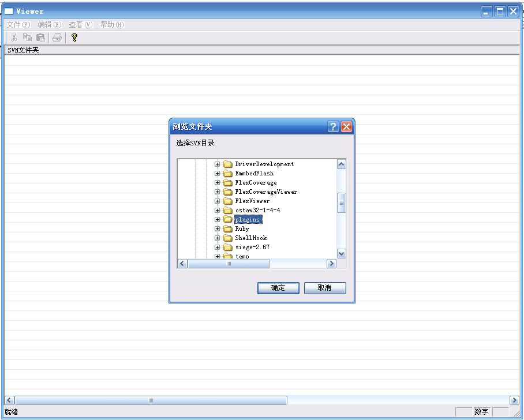524x420 pixels.
Task: Open the 编辑(E) menu
Action: (x=50, y=25)
